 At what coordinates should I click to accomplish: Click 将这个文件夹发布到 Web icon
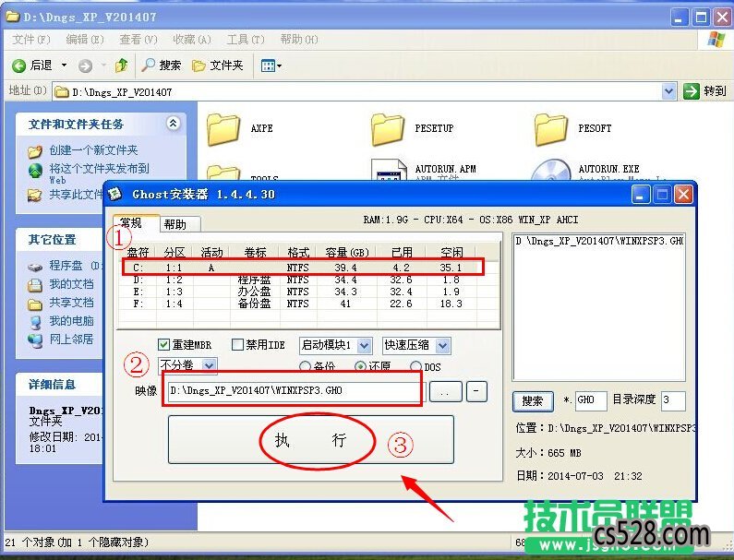pos(35,171)
